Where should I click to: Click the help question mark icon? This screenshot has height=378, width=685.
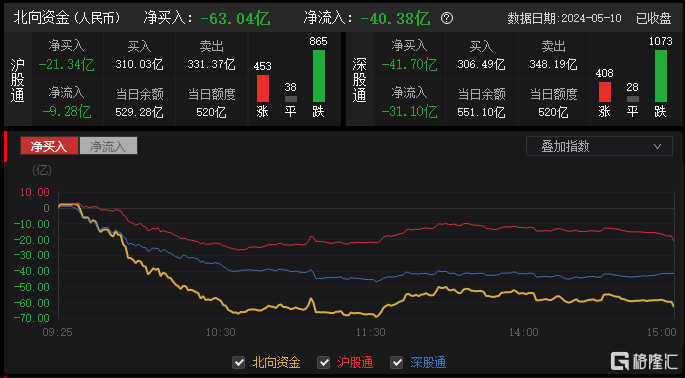coord(446,18)
